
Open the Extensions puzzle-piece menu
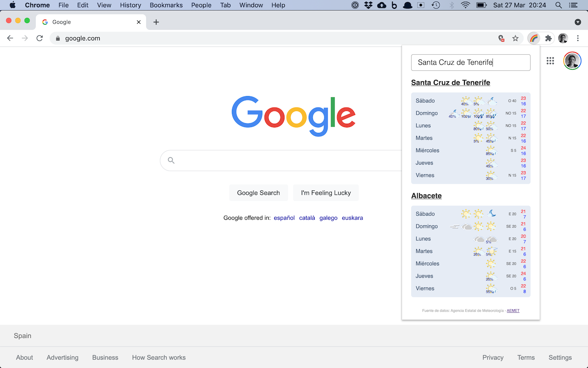pos(548,38)
